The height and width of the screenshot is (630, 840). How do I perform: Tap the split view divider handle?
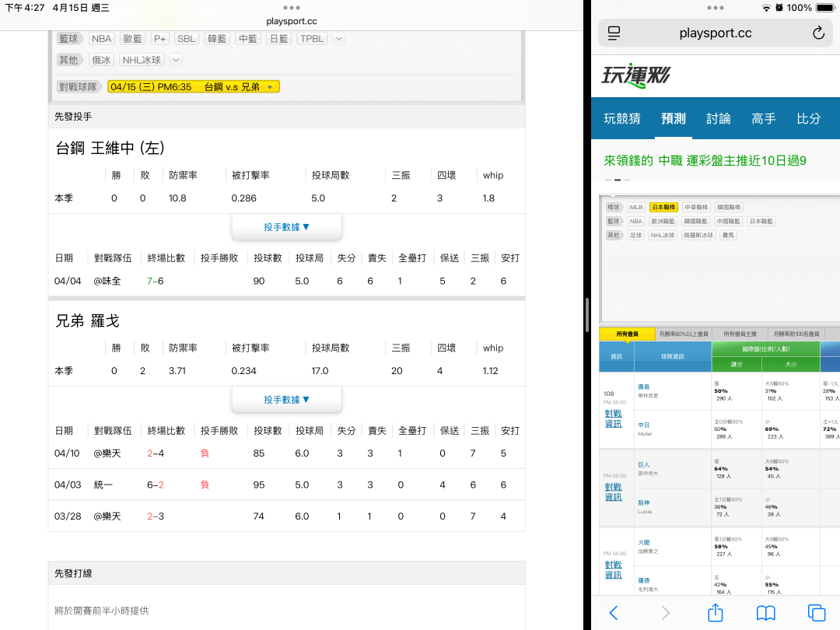(x=587, y=315)
